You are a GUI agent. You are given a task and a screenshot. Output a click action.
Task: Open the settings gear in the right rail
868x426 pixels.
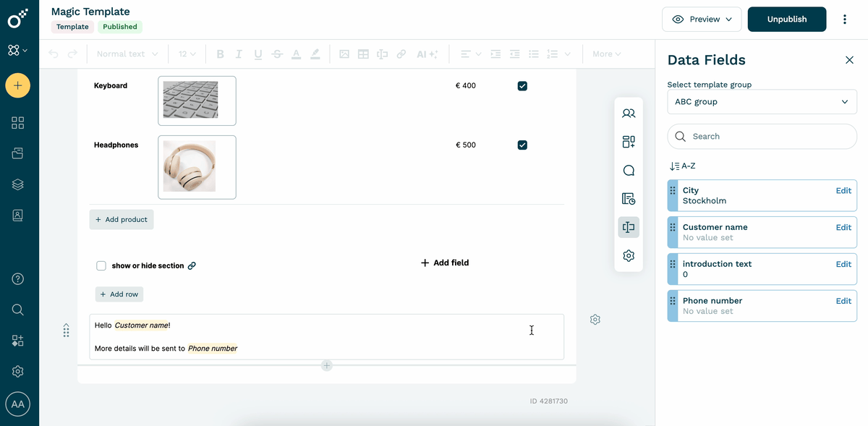pyautogui.click(x=629, y=256)
